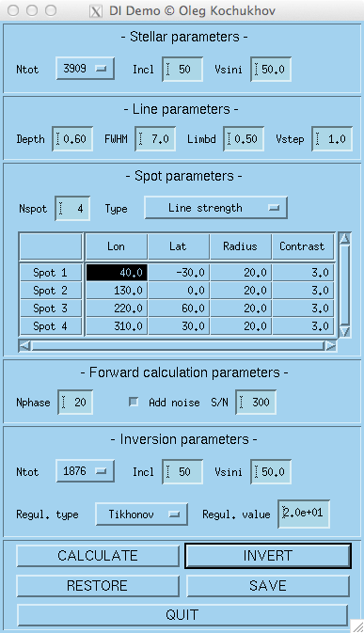This screenshot has width=364, height=633.
Task: Select the Spot 3 row header
Action: click(x=51, y=309)
